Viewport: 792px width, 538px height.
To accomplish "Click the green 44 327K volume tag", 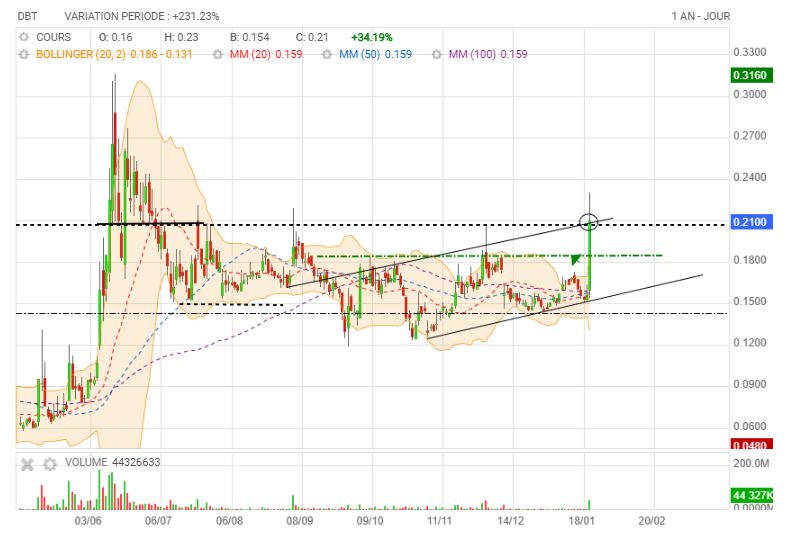I will point(752,495).
